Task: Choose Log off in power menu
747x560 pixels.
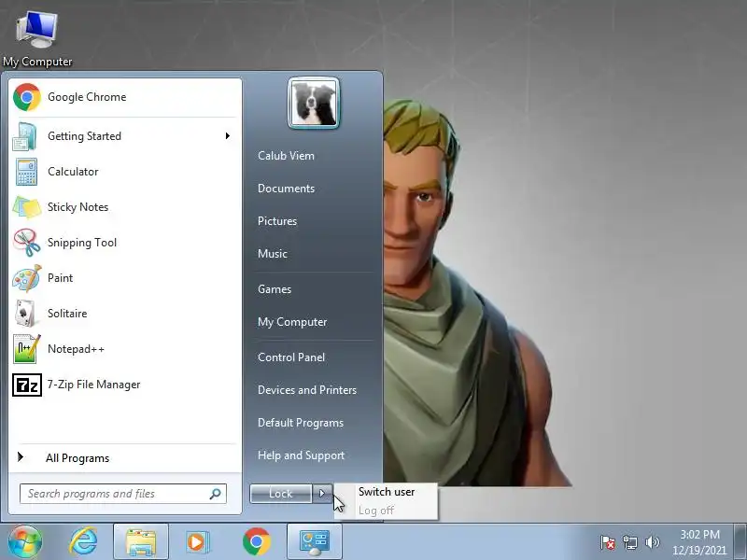Action: pos(376,511)
